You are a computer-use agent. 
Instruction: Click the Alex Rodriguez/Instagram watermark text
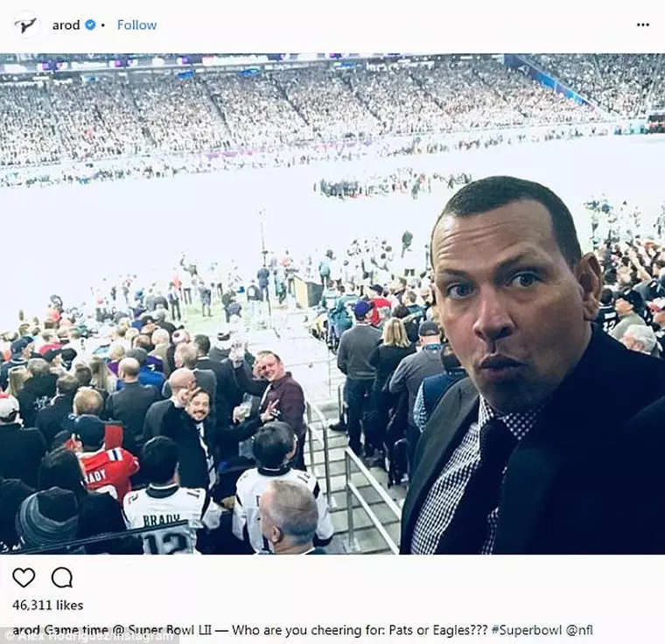pos(87,638)
